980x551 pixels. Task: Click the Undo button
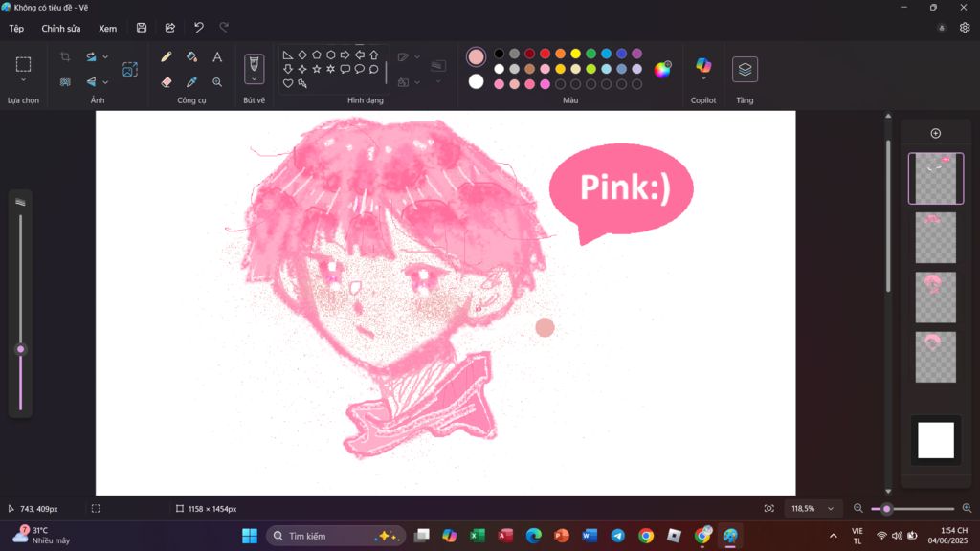click(199, 29)
